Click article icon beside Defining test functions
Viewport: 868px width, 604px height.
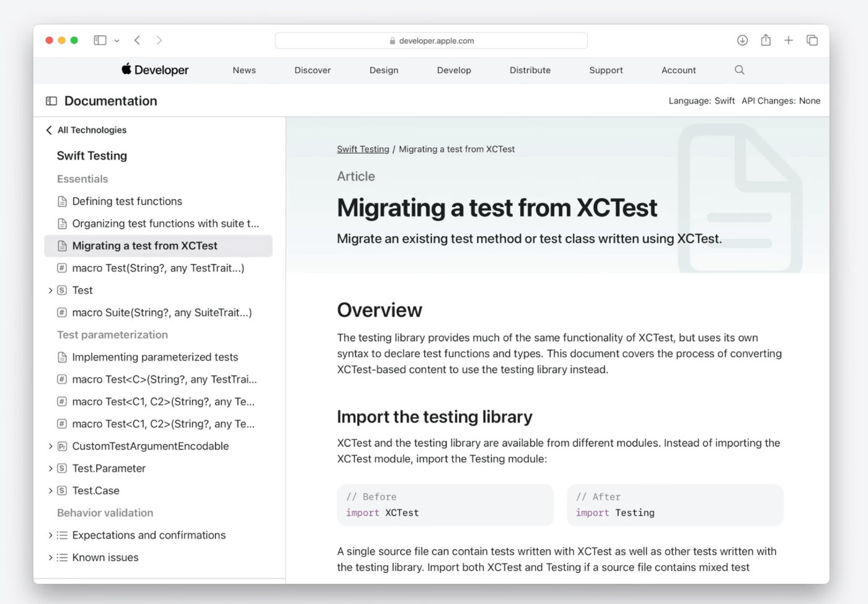(x=62, y=202)
